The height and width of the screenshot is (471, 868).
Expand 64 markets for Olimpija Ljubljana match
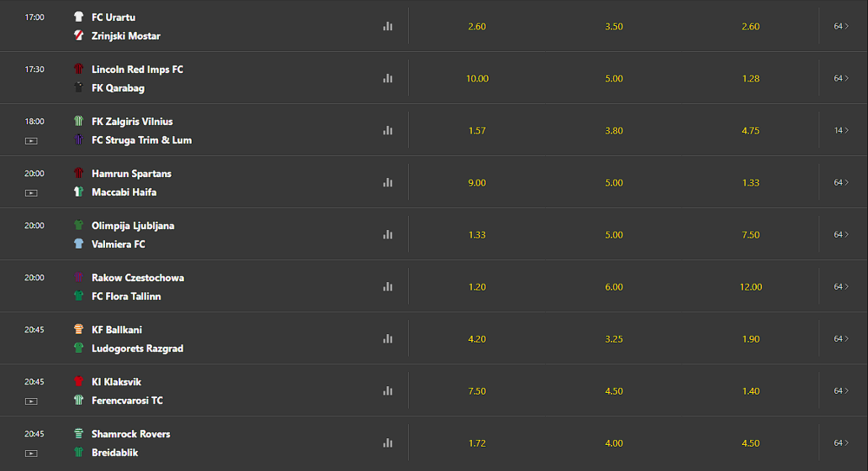pyautogui.click(x=840, y=235)
